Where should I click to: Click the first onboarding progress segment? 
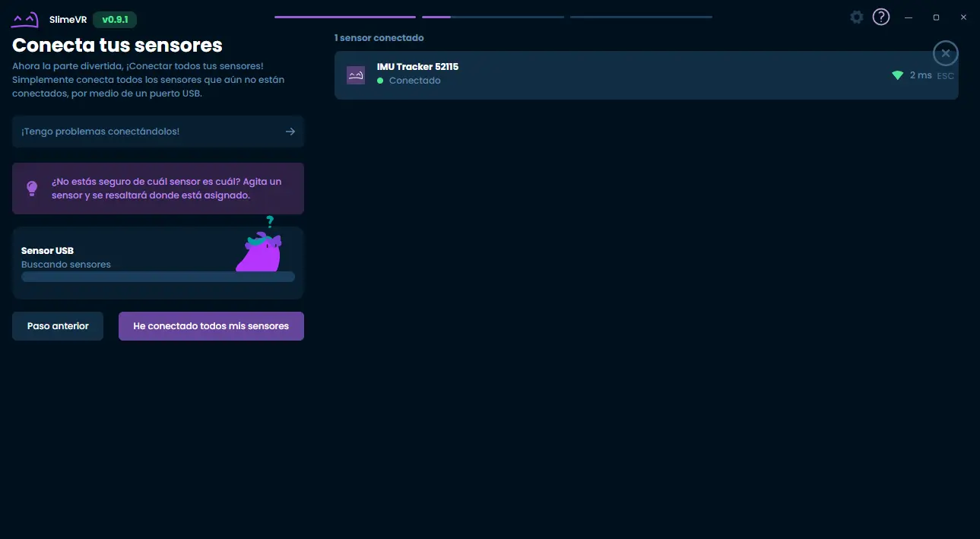click(344, 17)
